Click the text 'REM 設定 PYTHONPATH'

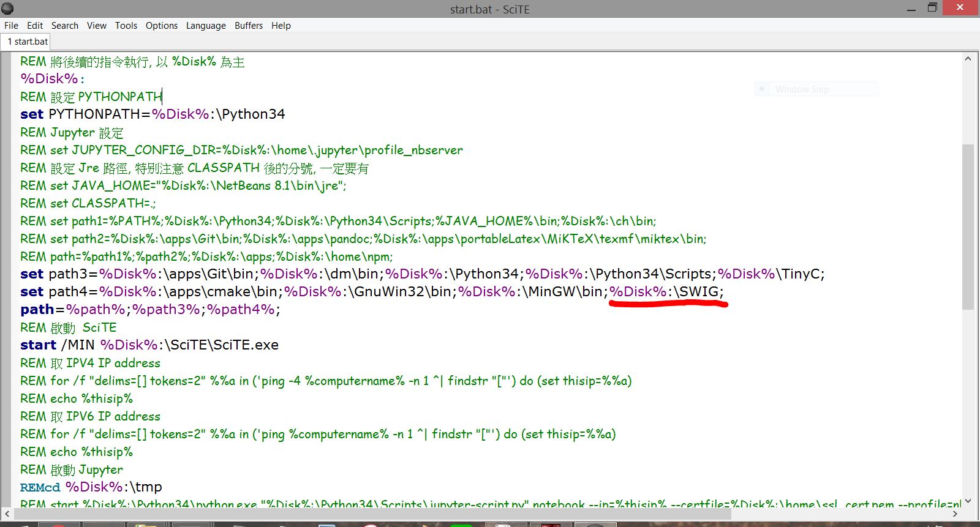click(91, 97)
